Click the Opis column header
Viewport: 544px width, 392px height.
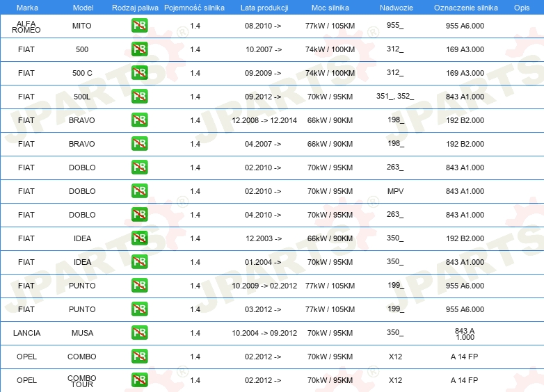pyautogui.click(x=522, y=8)
